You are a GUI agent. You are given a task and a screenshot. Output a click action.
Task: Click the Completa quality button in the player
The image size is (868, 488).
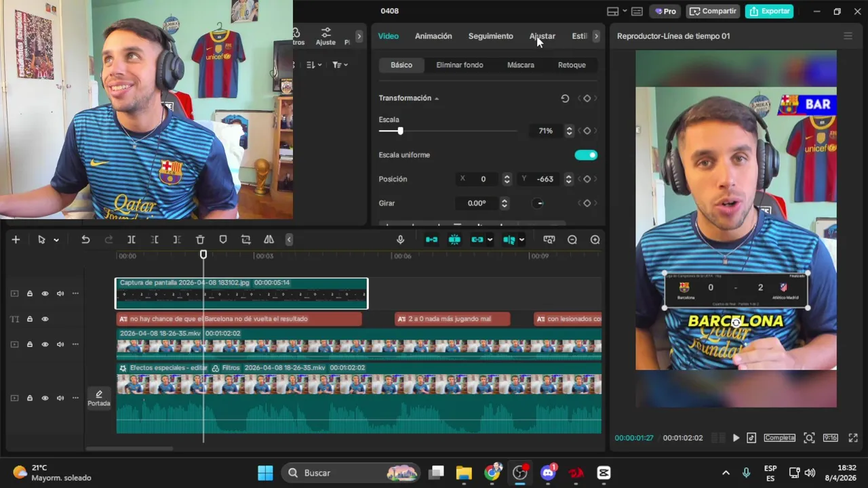779,438
